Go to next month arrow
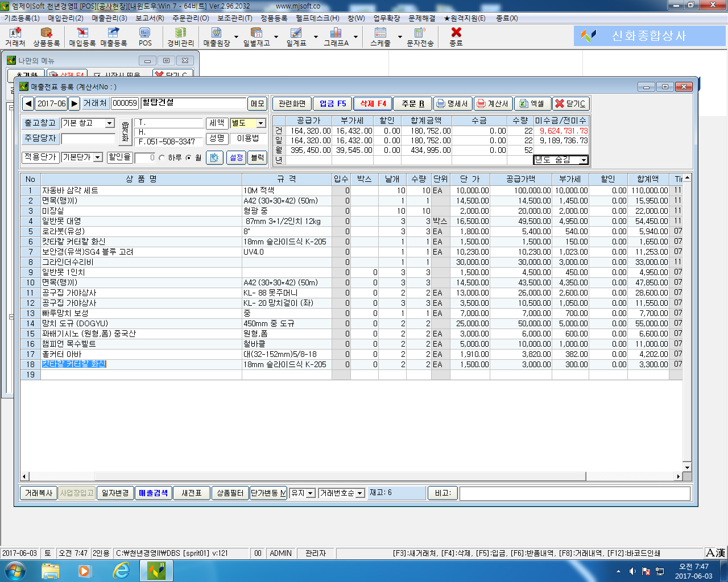The height and width of the screenshot is (582, 728). [75, 103]
